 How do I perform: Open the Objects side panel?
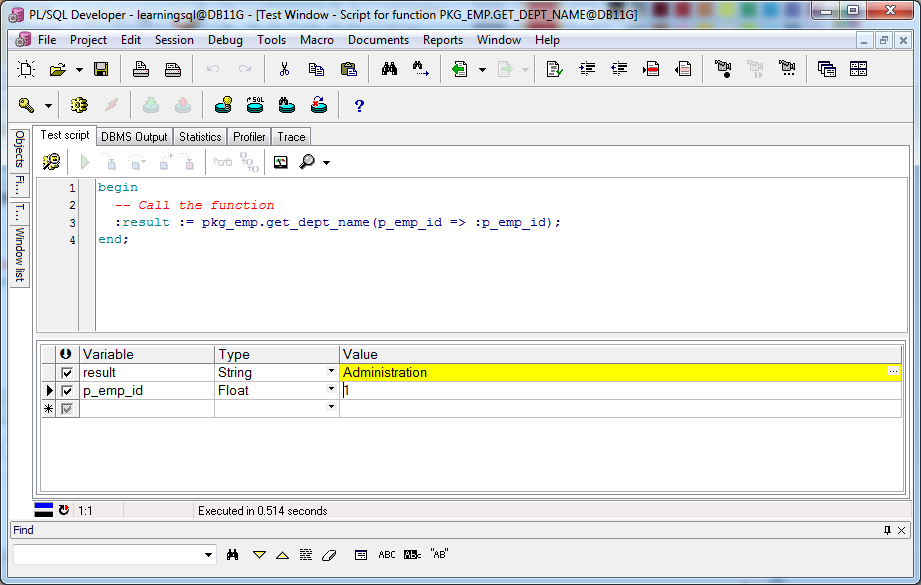pos(20,149)
